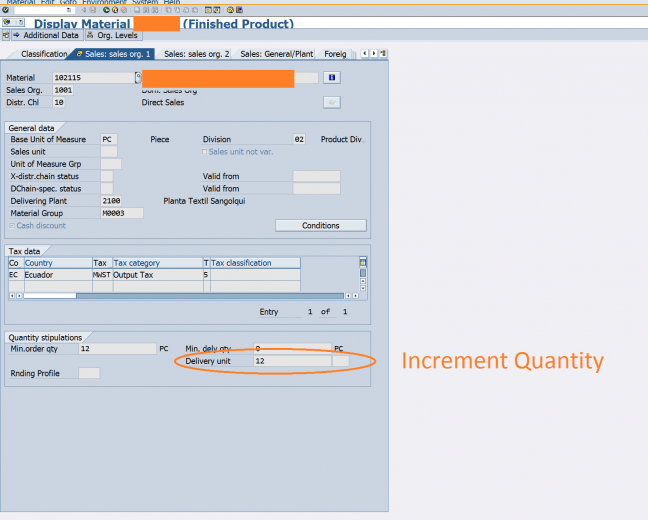Open the Sales: General/Plant tab
This screenshot has width=648, height=520.
click(x=277, y=54)
